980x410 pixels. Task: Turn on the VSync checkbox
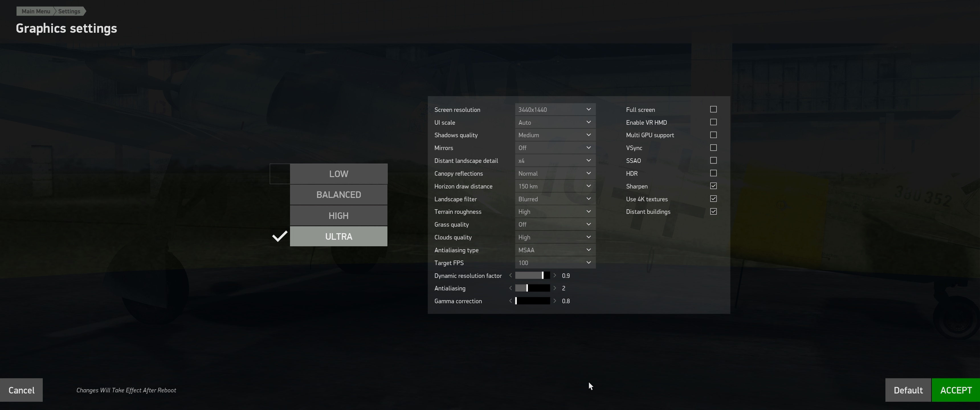click(713, 147)
